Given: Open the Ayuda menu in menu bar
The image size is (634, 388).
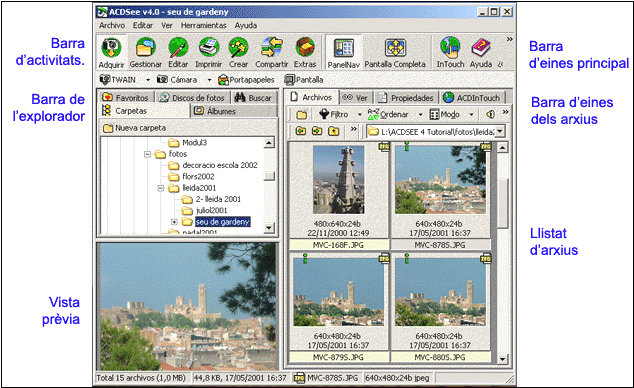Looking at the screenshot, I should pyautogui.click(x=246, y=25).
